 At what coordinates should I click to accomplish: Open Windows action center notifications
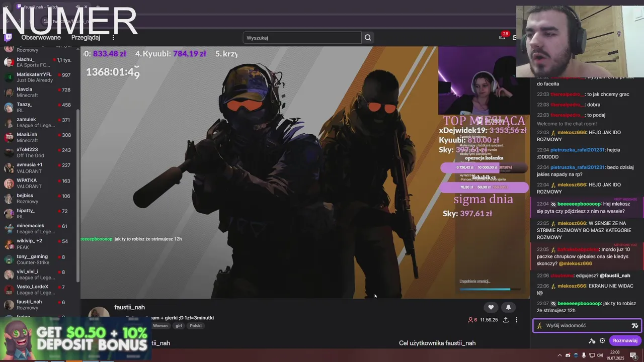(x=633, y=355)
